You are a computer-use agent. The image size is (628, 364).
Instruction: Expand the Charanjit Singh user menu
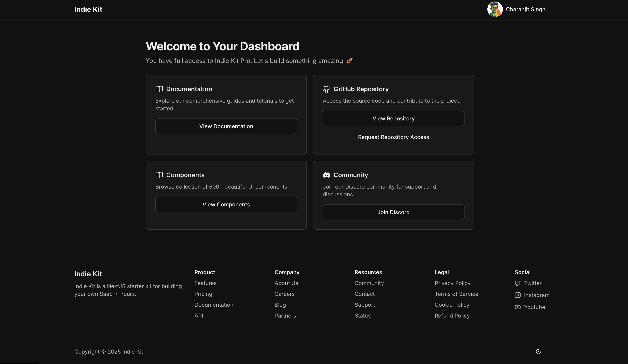[x=525, y=9]
